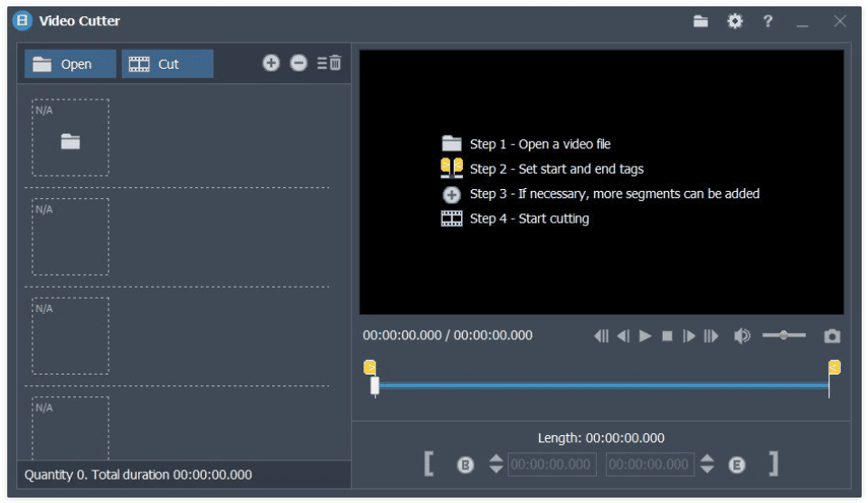
Task: Click the yellow start tag marker
Action: [x=370, y=367]
